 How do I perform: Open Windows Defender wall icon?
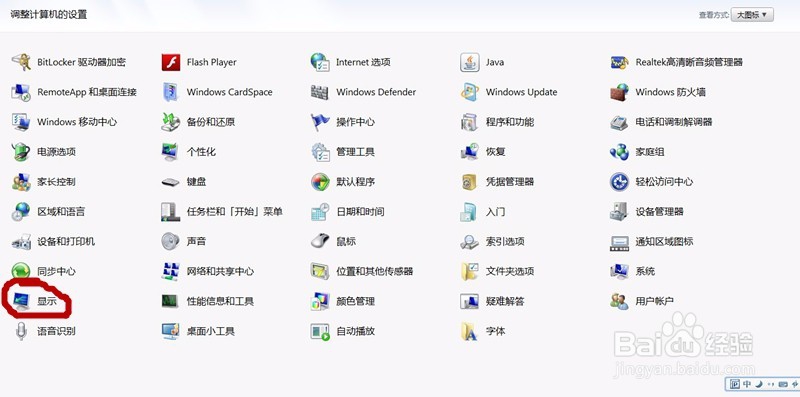pos(320,92)
